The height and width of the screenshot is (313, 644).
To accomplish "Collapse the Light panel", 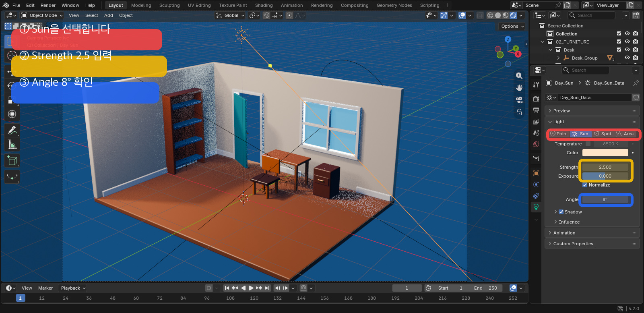I will (592, 122).
